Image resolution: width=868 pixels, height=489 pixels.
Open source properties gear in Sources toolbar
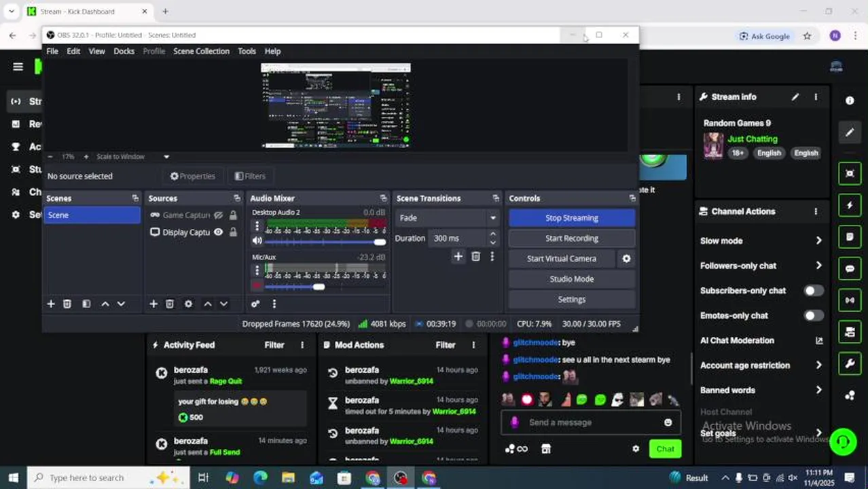click(189, 304)
